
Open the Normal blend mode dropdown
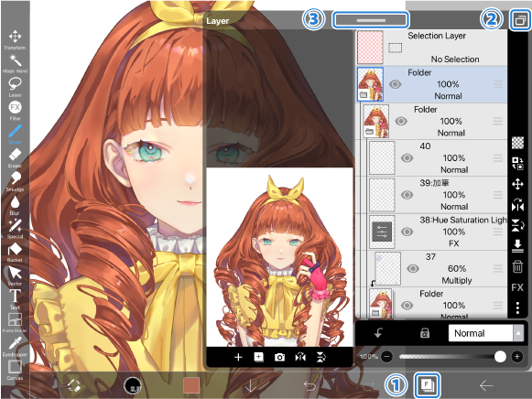(x=486, y=334)
